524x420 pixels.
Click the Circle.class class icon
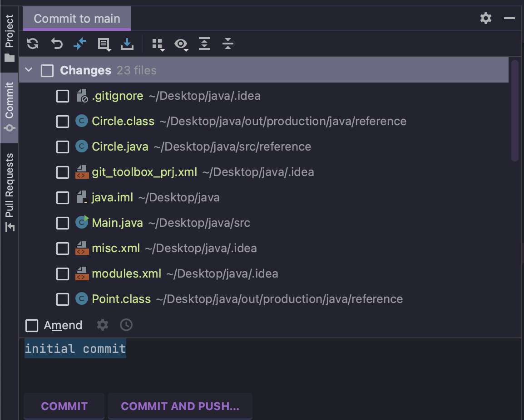coord(82,121)
